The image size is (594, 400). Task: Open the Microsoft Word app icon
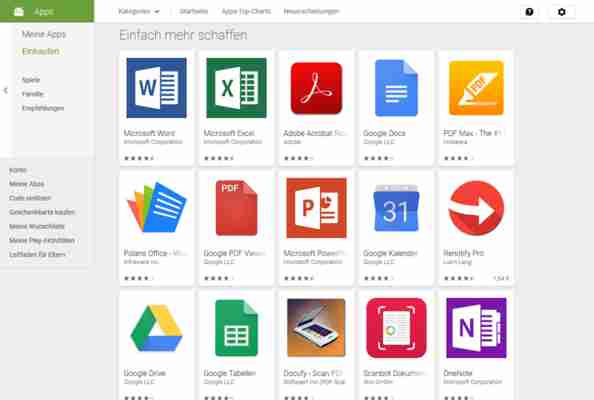coord(156,88)
